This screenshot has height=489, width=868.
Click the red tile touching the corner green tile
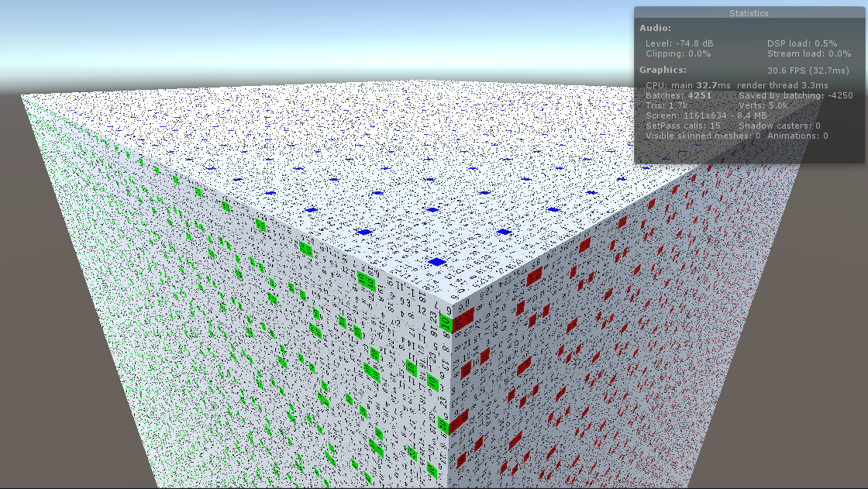(463, 319)
